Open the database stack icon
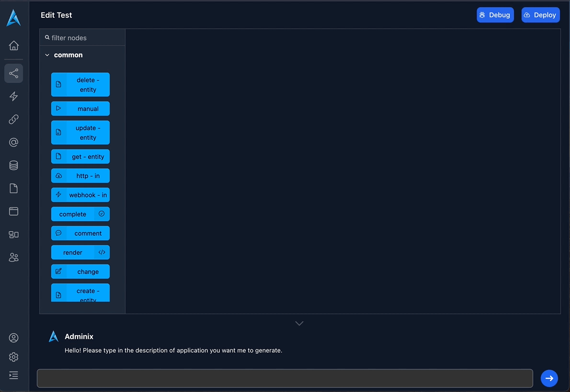 click(14, 165)
